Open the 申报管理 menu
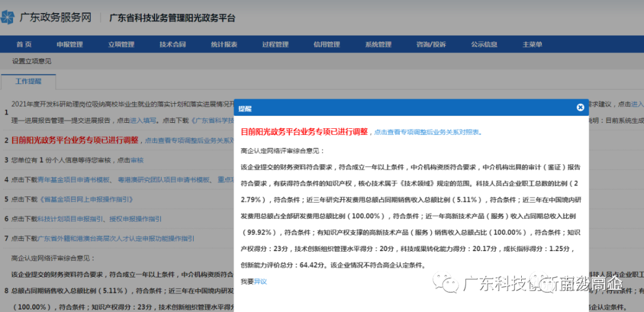Viewport: 644px width, 312px height. point(70,44)
